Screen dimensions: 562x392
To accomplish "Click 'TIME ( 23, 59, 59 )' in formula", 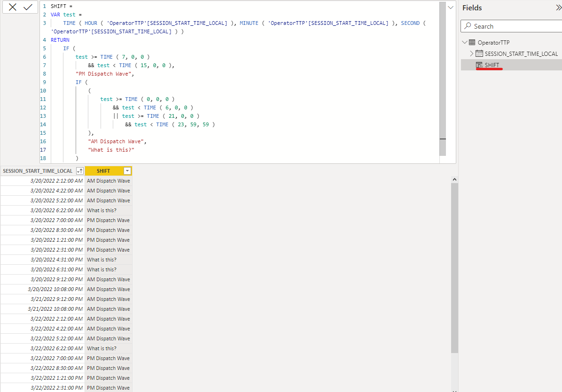I will [185, 124].
